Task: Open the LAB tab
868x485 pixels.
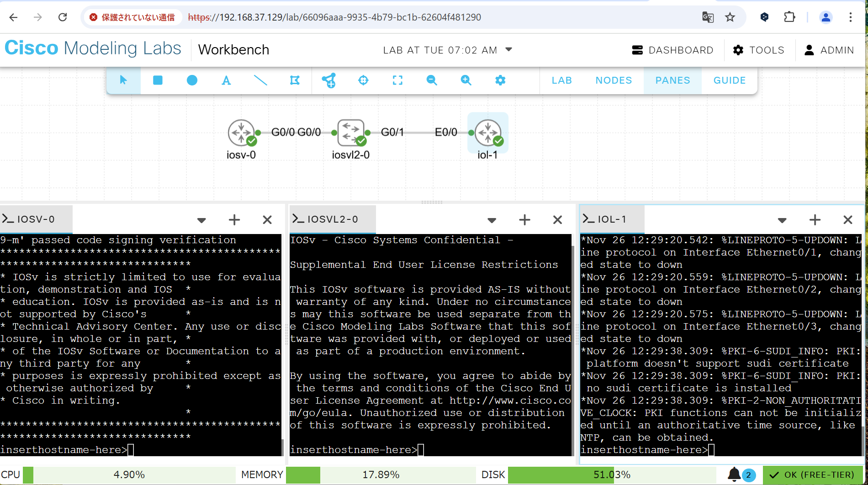Action: pyautogui.click(x=561, y=80)
